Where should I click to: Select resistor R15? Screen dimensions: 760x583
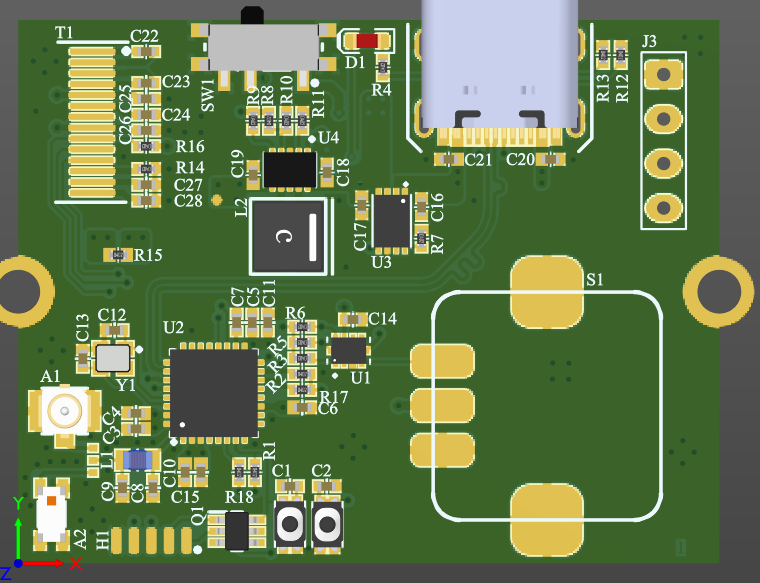pos(118,255)
